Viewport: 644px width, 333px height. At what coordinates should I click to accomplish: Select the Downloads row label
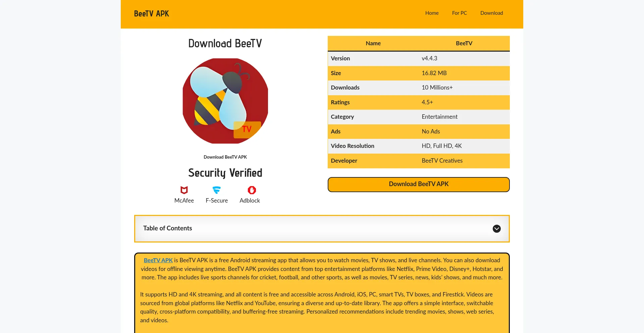tap(345, 88)
